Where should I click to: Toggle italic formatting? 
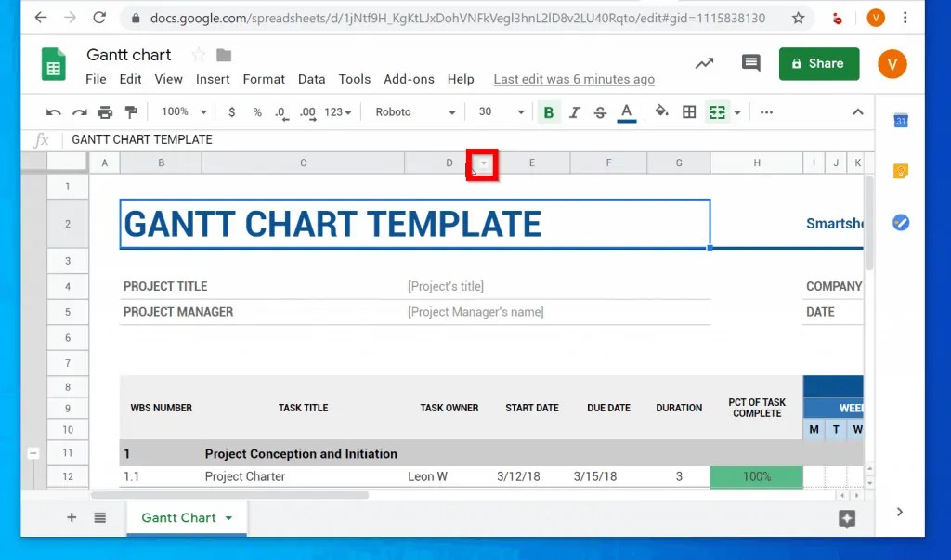[575, 111]
